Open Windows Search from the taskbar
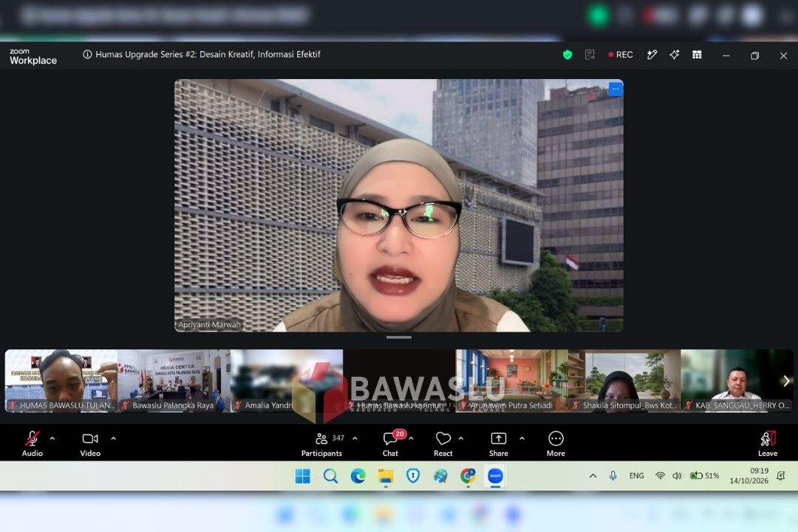Screen dimensions: 798x532 coord(330,476)
